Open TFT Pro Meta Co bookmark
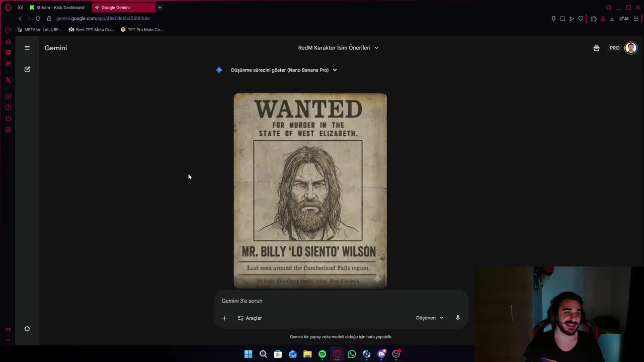 (142, 30)
